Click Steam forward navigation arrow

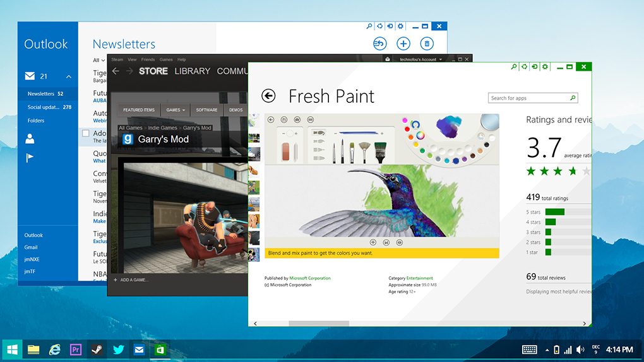pos(129,71)
